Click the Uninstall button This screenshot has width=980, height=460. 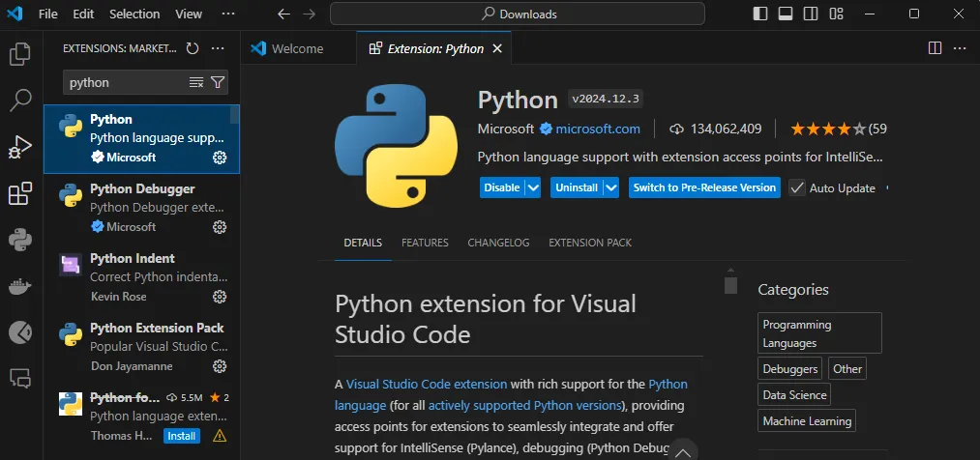point(577,187)
